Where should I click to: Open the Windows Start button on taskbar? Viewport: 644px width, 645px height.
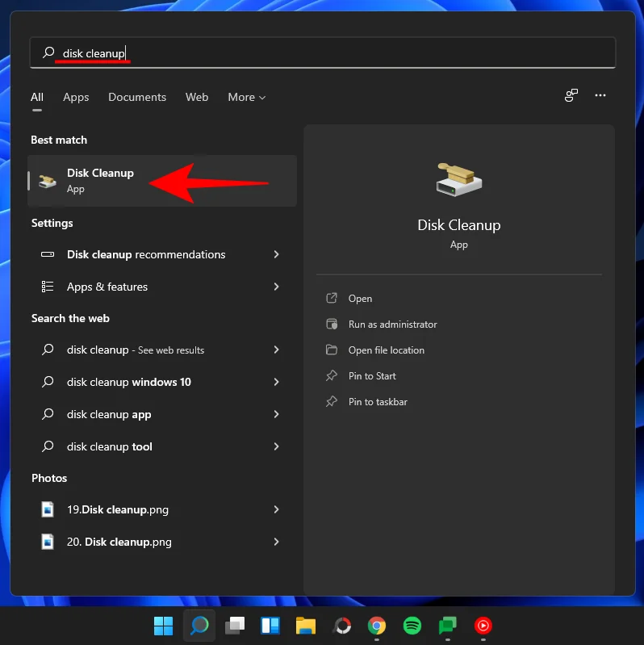(163, 626)
